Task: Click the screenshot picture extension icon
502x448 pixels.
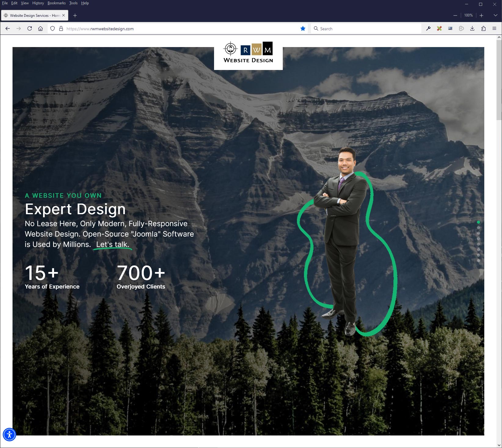Action: pos(450,28)
